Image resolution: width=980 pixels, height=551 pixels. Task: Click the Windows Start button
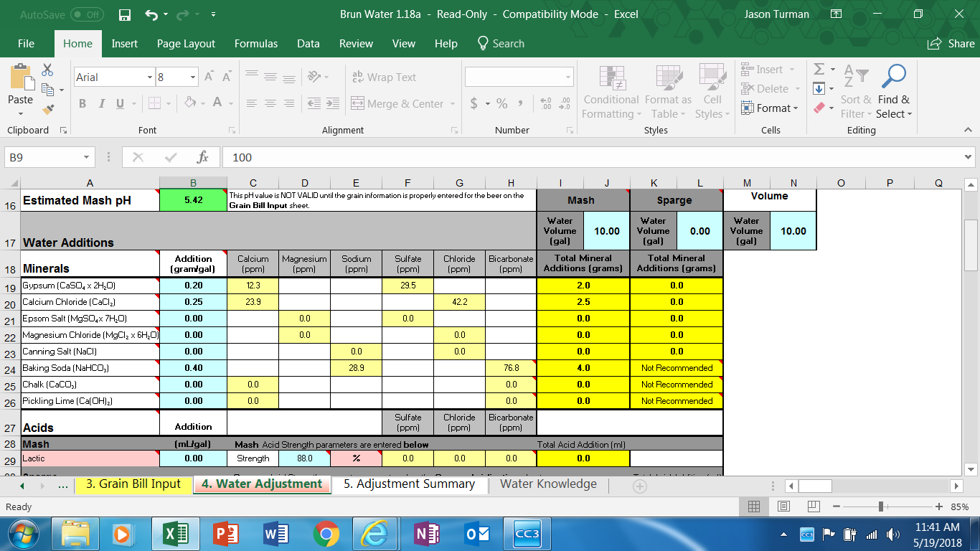point(22,534)
